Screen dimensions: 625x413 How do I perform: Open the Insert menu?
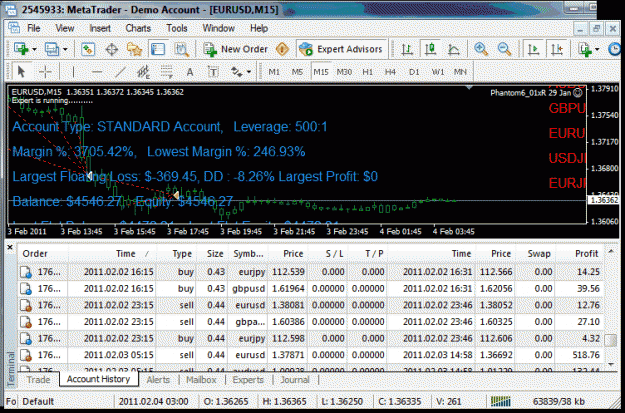[x=100, y=28]
